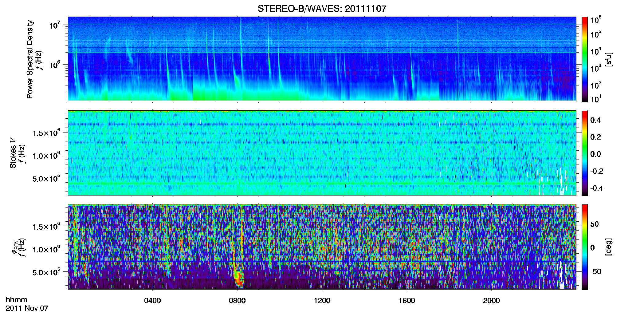Click the 0800 time axis label
The image size is (644, 332).
(x=237, y=301)
